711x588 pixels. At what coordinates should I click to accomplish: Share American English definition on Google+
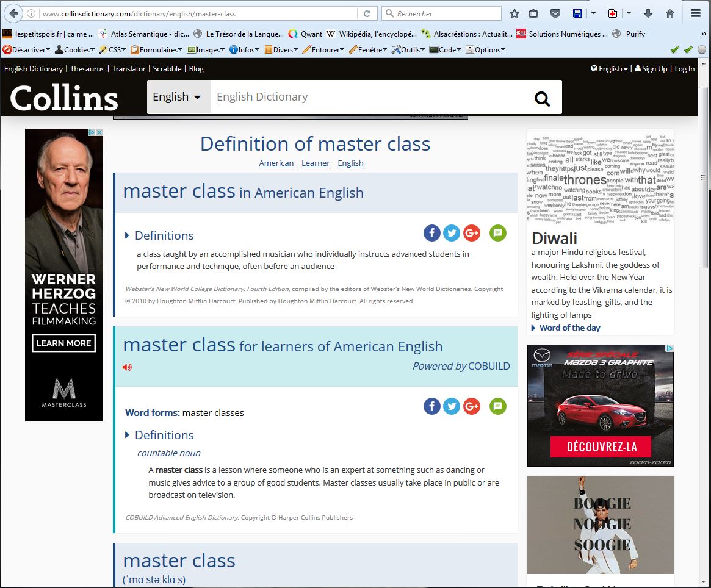pos(472,233)
